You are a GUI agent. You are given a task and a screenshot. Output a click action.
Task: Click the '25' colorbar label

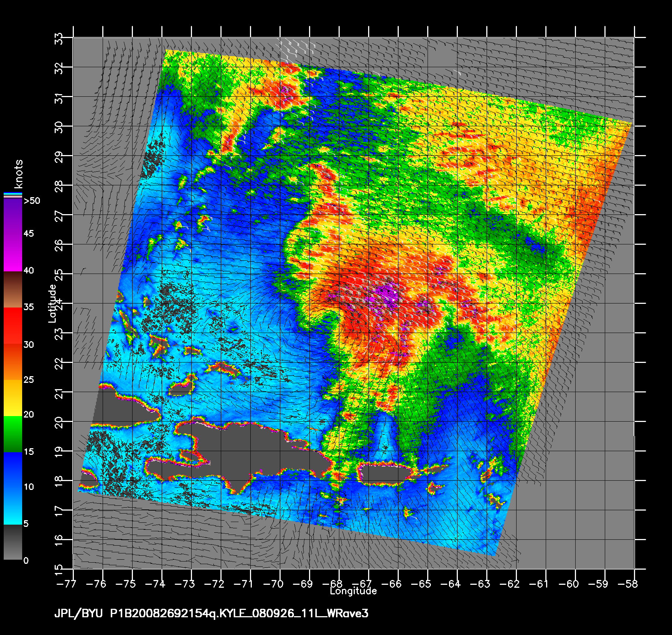tap(29, 380)
